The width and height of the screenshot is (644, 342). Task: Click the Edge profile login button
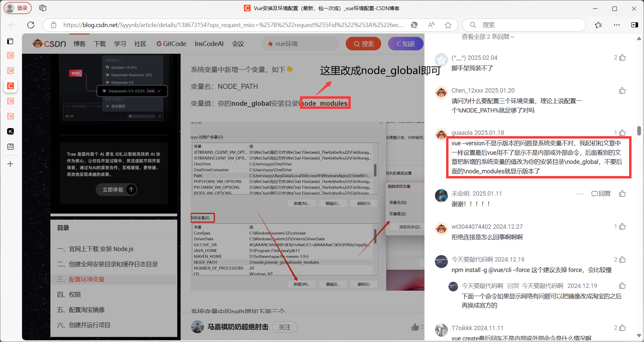(18, 8)
